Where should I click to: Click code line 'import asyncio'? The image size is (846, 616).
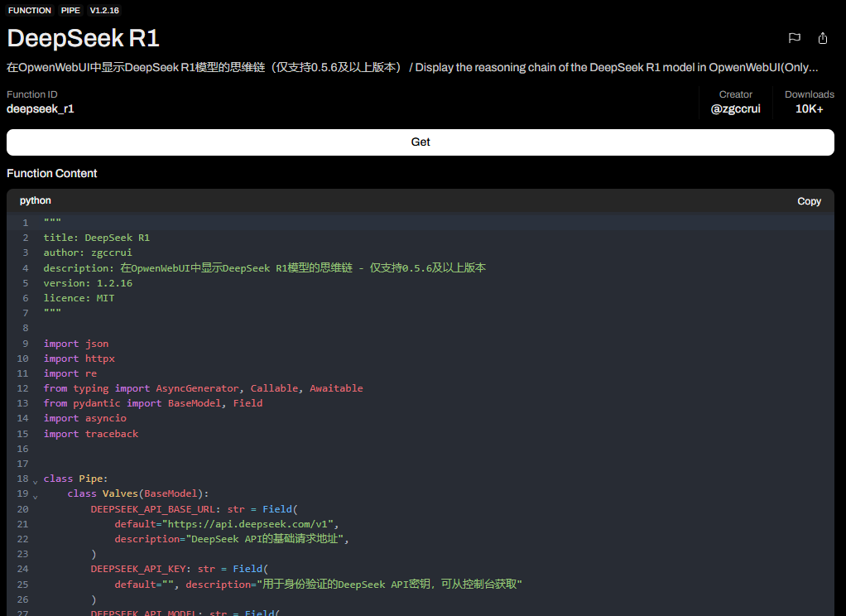pos(85,418)
